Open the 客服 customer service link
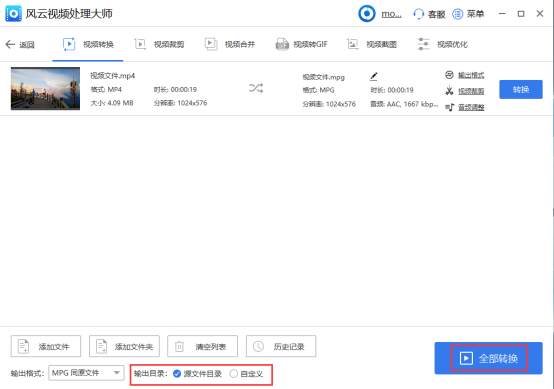The height and width of the screenshot is (389, 554). tap(429, 14)
